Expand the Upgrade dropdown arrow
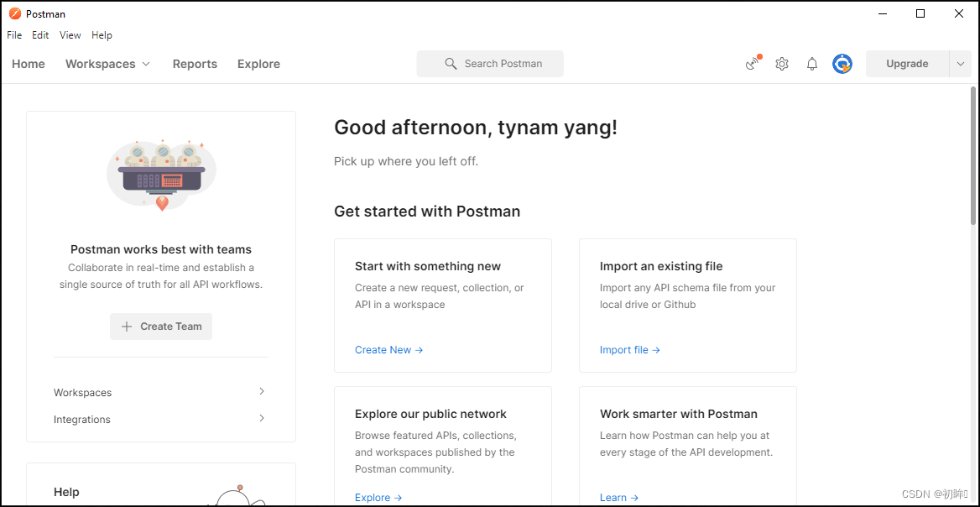 pyautogui.click(x=961, y=64)
